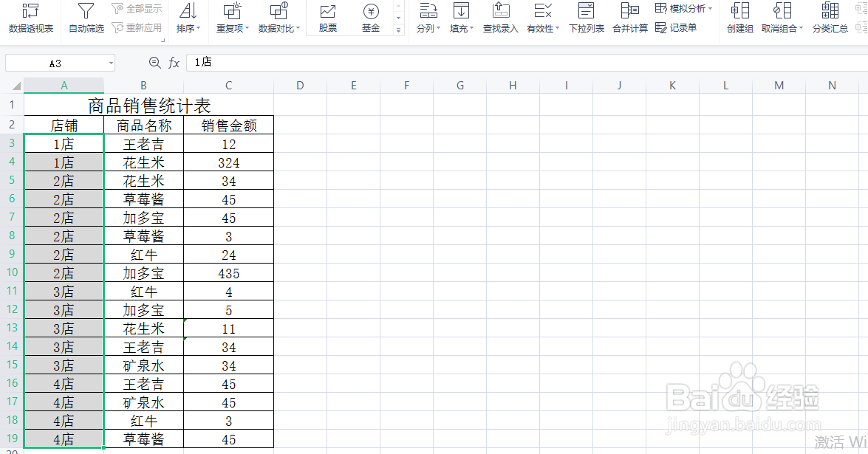Click the 查找录入 lookup entry icon
The width and height of the screenshot is (868, 454).
coord(500,11)
